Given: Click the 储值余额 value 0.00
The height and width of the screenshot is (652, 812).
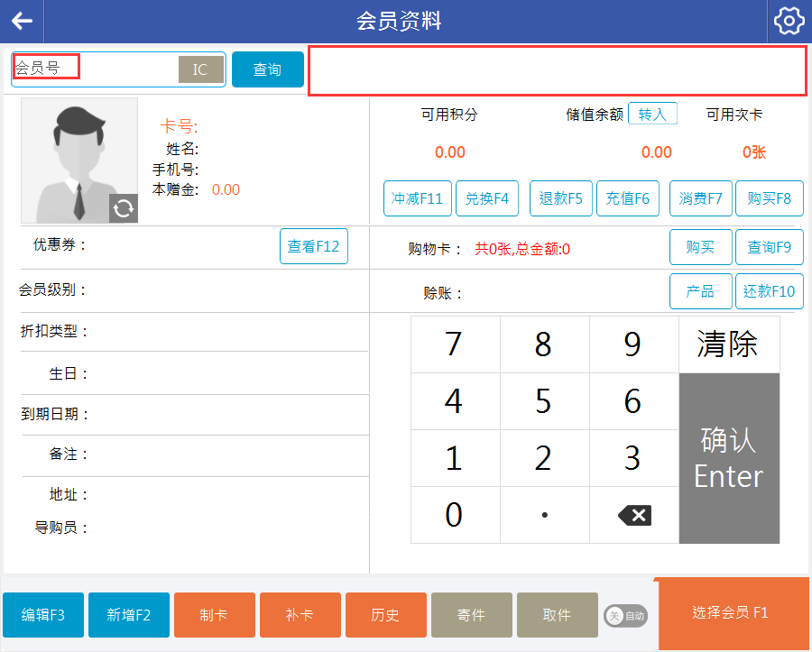Looking at the screenshot, I should click(657, 152).
